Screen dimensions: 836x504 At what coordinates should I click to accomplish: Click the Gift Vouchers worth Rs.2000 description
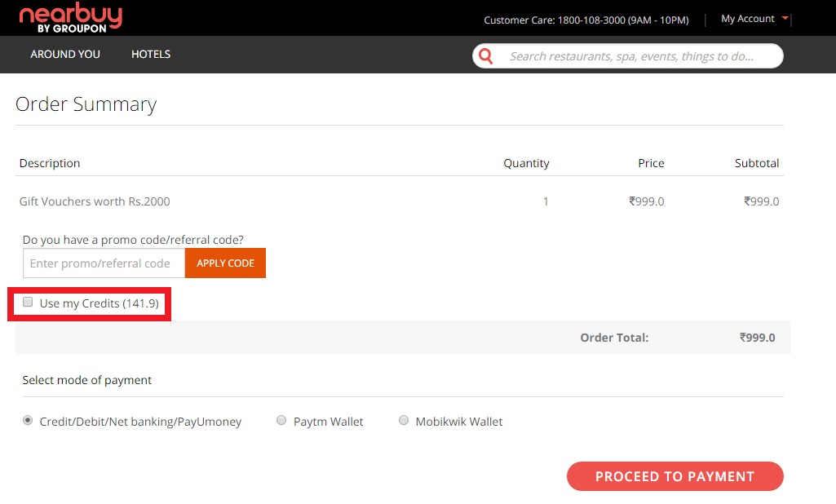(95, 201)
